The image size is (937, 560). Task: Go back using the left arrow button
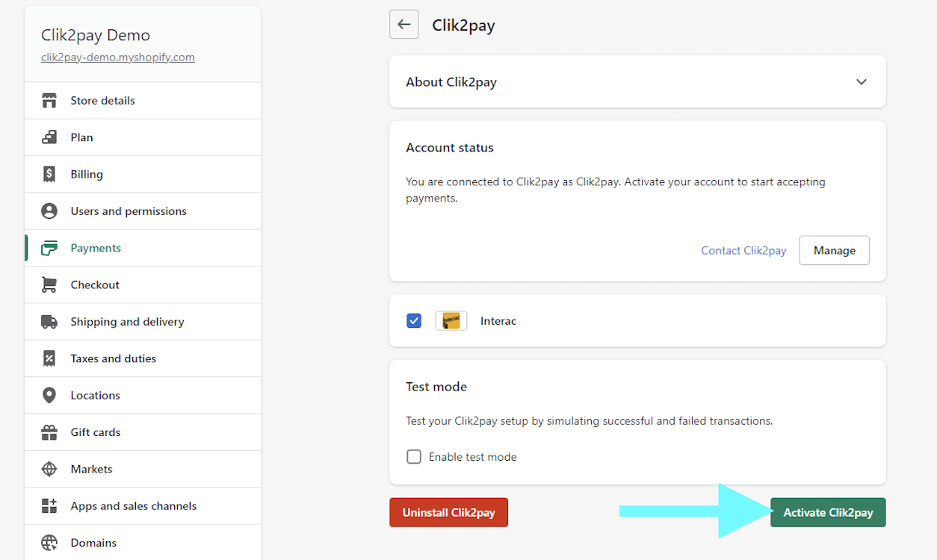tap(404, 25)
